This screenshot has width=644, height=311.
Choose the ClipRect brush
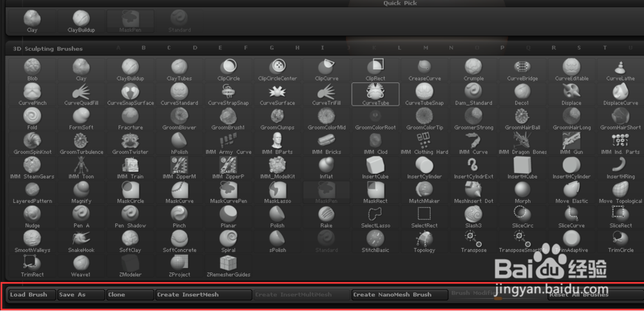[375, 70]
